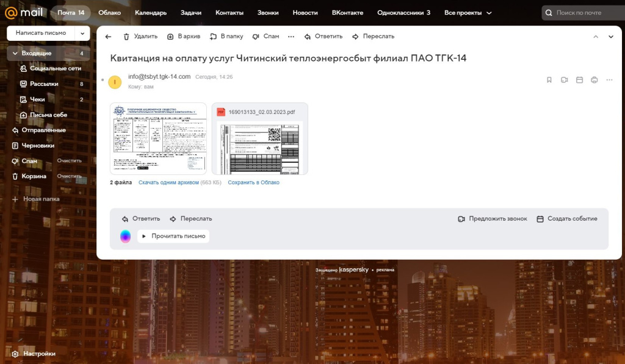Screen dimensions: 625x364
Task: Click the info@tsbyt.tgk-14.com sender address
Action: [159, 76]
